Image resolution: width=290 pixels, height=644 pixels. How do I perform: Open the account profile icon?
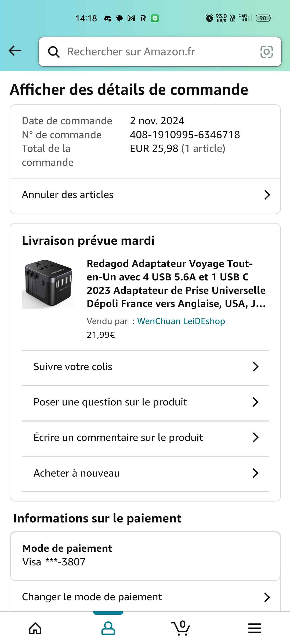(x=108, y=628)
